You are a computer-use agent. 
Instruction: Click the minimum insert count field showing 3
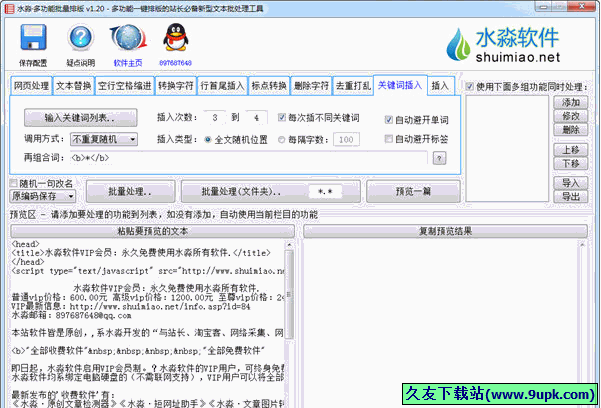point(215,117)
